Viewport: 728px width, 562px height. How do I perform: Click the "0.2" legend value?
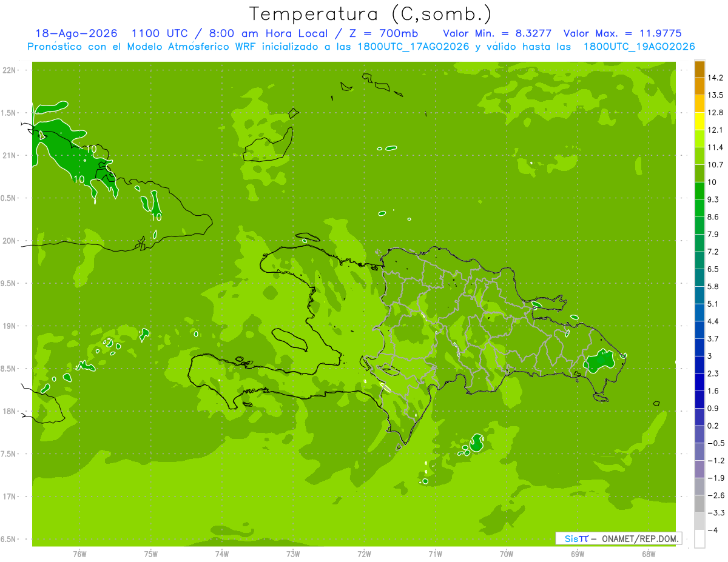pos(713,426)
